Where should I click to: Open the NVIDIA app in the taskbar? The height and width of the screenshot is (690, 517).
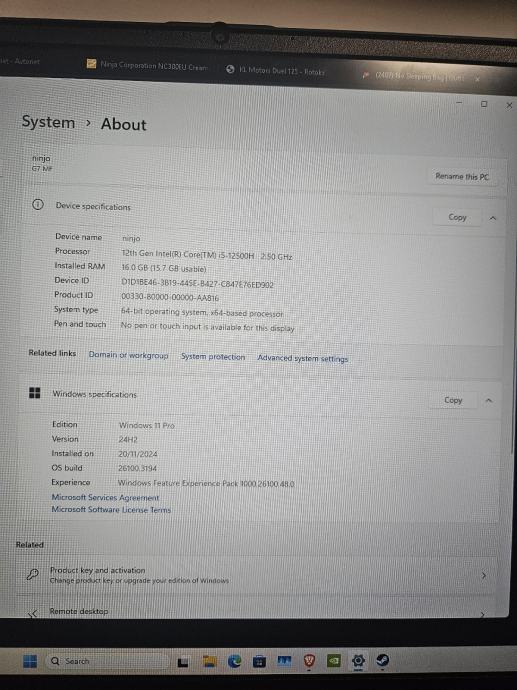coord(334,661)
